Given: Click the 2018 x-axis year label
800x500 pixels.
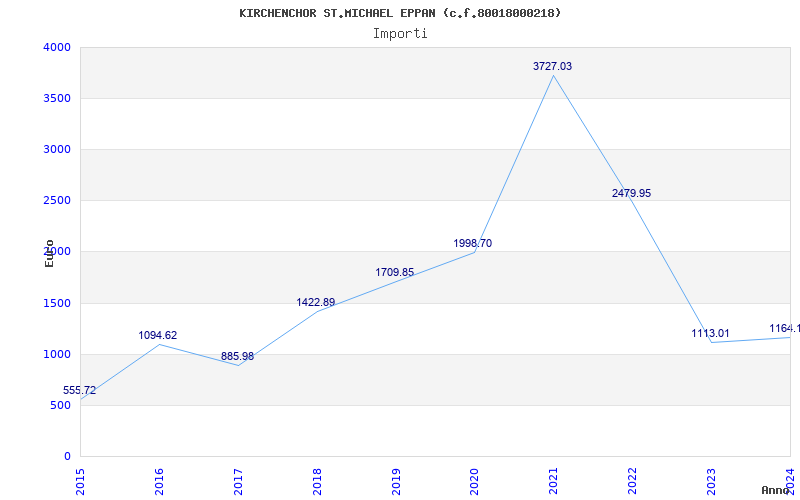Looking at the screenshot, I should pyautogui.click(x=317, y=481).
